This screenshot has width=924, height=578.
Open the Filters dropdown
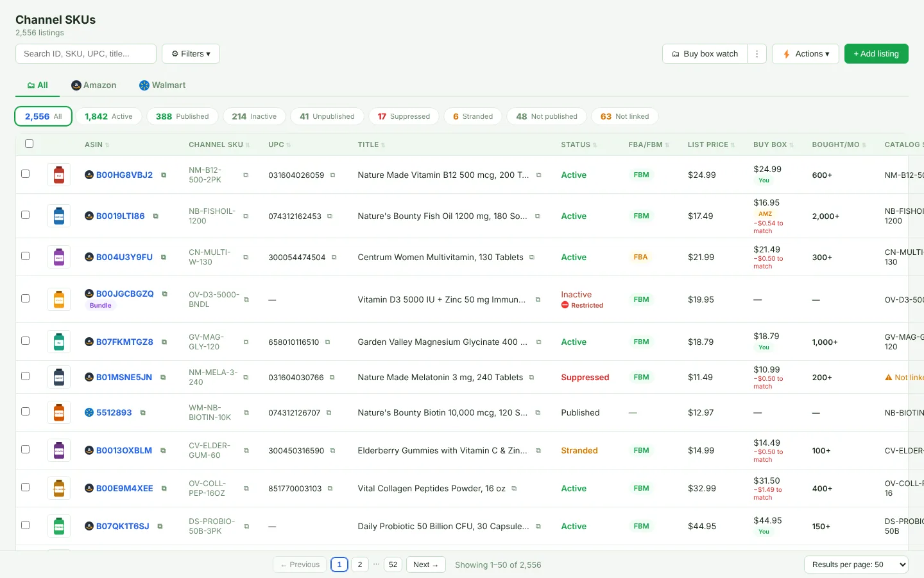tap(191, 54)
